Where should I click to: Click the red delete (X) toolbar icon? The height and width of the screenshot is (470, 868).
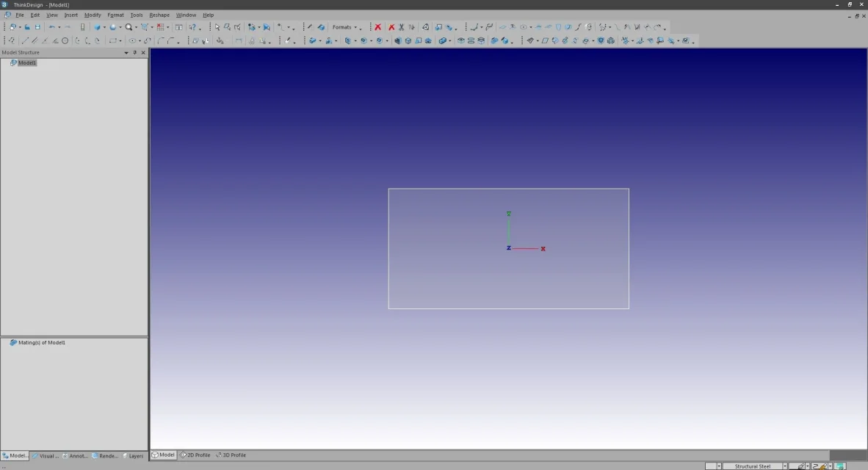[x=377, y=27]
